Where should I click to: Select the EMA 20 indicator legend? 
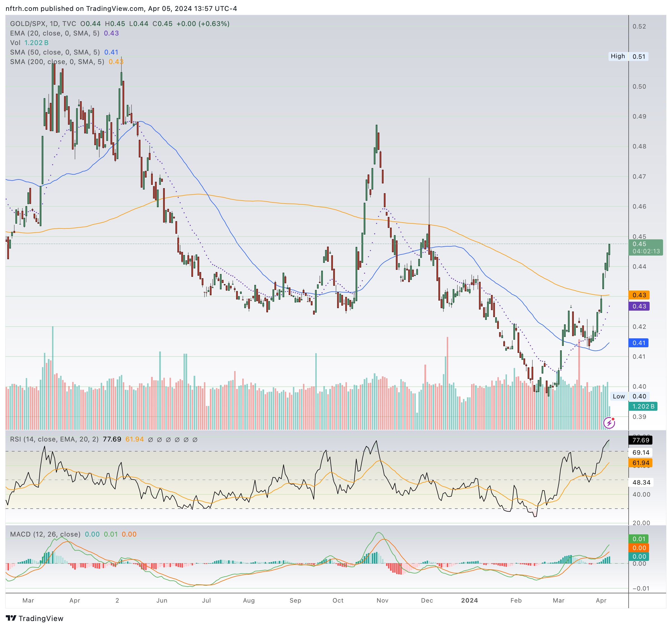(55, 33)
